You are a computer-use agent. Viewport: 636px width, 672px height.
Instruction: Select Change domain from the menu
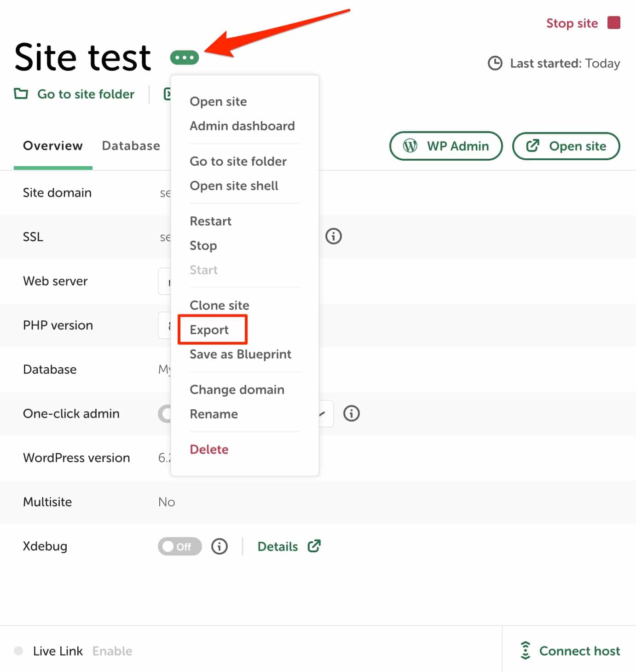[237, 389]
